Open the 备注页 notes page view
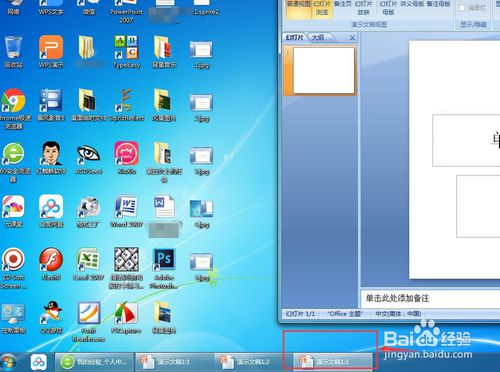Viewport: 500px width, 372px height. 343,5
